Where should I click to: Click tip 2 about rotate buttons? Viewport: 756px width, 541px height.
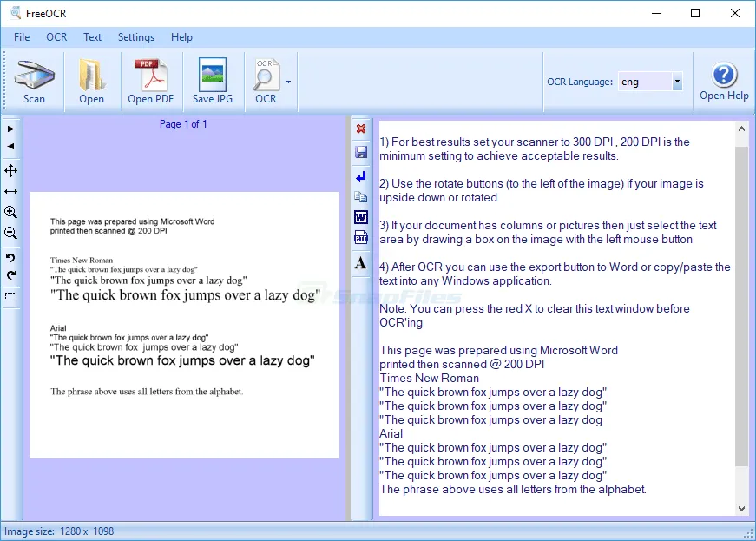pos(542,190)
